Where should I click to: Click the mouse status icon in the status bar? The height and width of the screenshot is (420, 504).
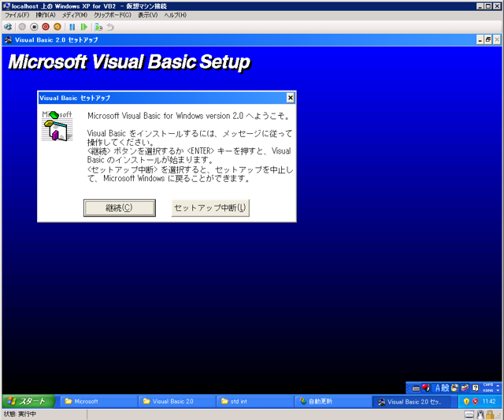480,414
